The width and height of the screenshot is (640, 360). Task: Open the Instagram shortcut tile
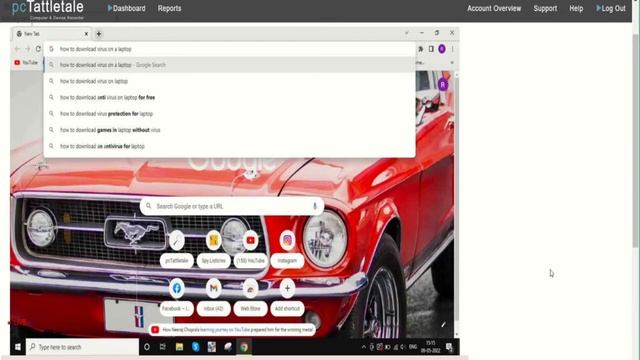point(287,249)
